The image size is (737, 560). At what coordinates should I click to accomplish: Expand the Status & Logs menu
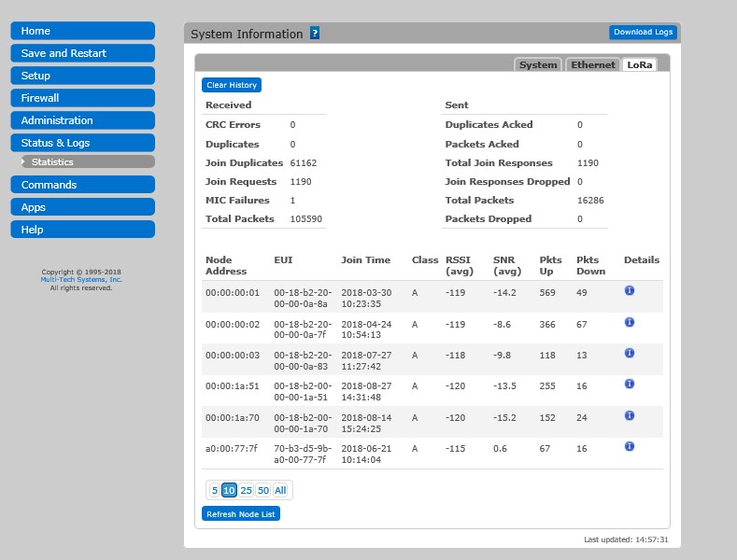pos(82,143)
